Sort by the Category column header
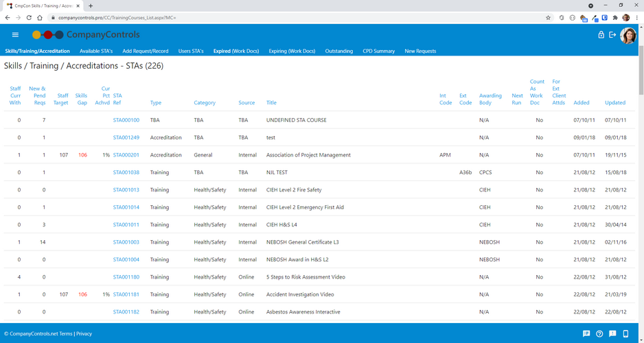Image resolution: width=644 pixels, height=343 pixels. tap(205, 103)
